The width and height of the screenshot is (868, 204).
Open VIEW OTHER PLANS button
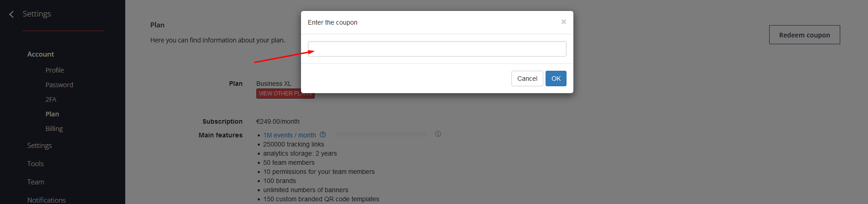[285, 94]
